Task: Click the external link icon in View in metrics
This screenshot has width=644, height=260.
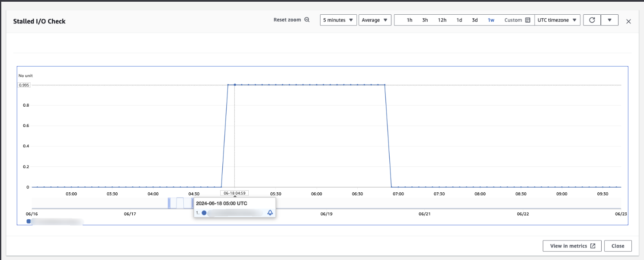Action: click(x=593, y=246)
